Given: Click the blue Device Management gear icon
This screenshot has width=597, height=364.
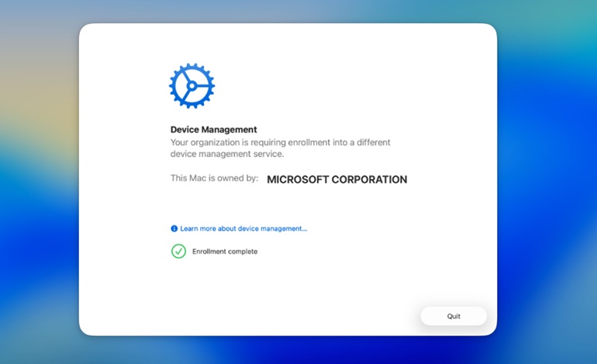Looking at the screenshot, I should coord(192,86).
